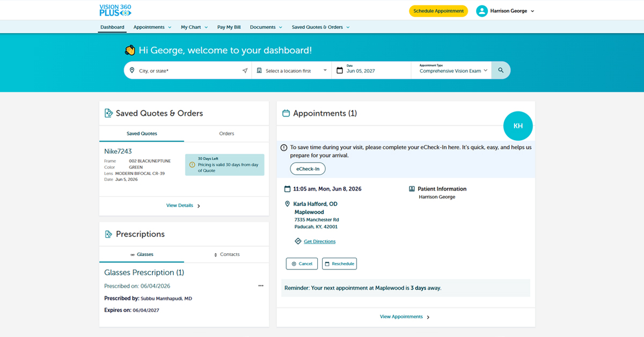Click the building icon in location selector
The height and width of the screenshot is (337, 644).
point(259,70)
